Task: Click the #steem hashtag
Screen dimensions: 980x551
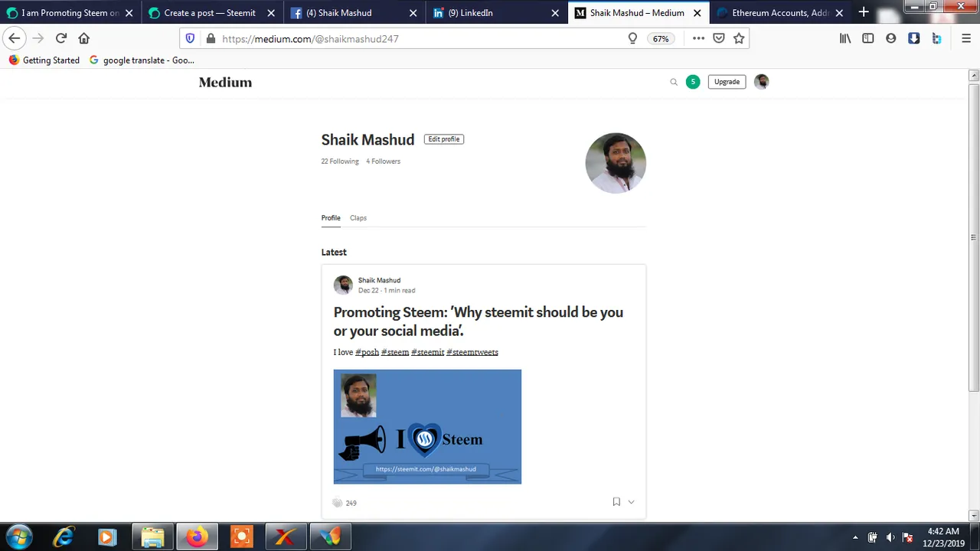Action: (395, 352)
